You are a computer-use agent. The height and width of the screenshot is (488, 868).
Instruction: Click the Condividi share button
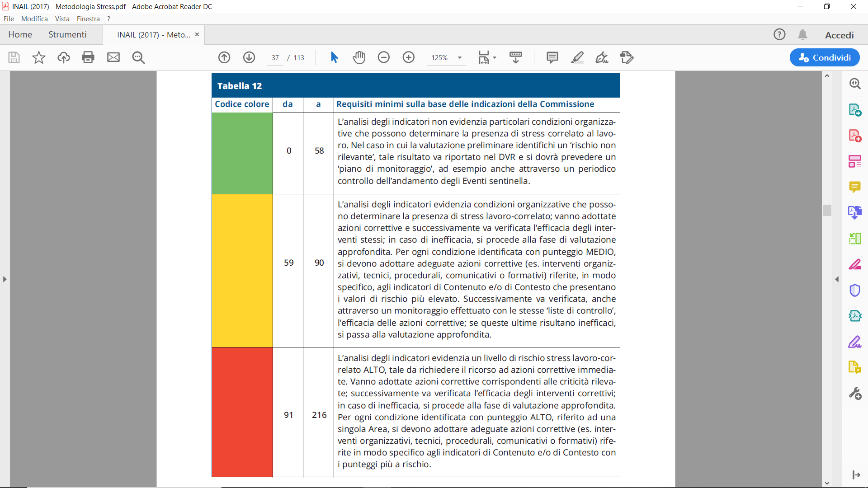click(x=825, y=57)
